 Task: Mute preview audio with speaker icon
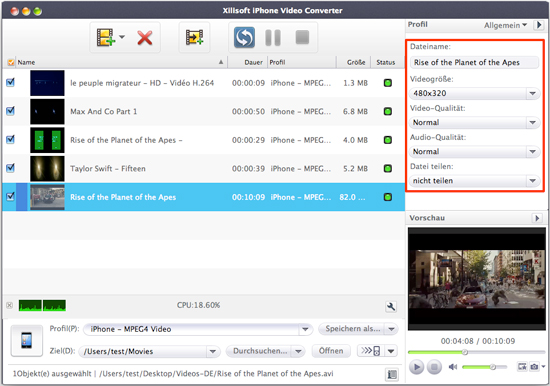coord(453,367)
